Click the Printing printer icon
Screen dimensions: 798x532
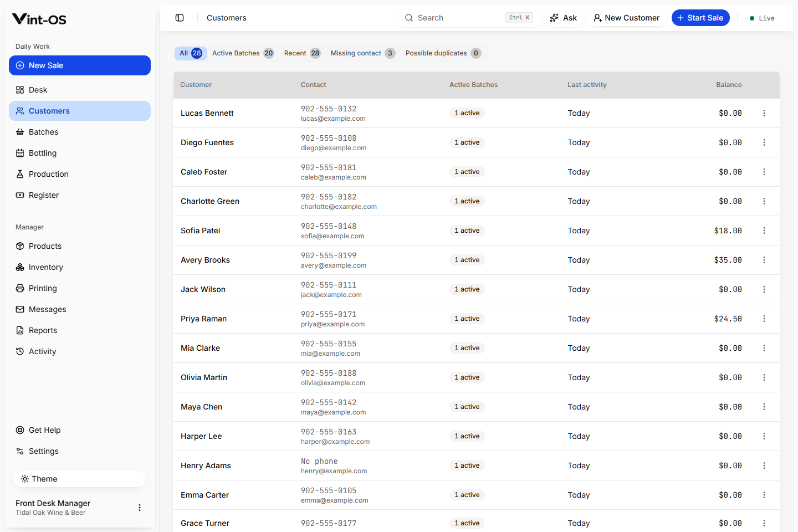tap(20, 288)
